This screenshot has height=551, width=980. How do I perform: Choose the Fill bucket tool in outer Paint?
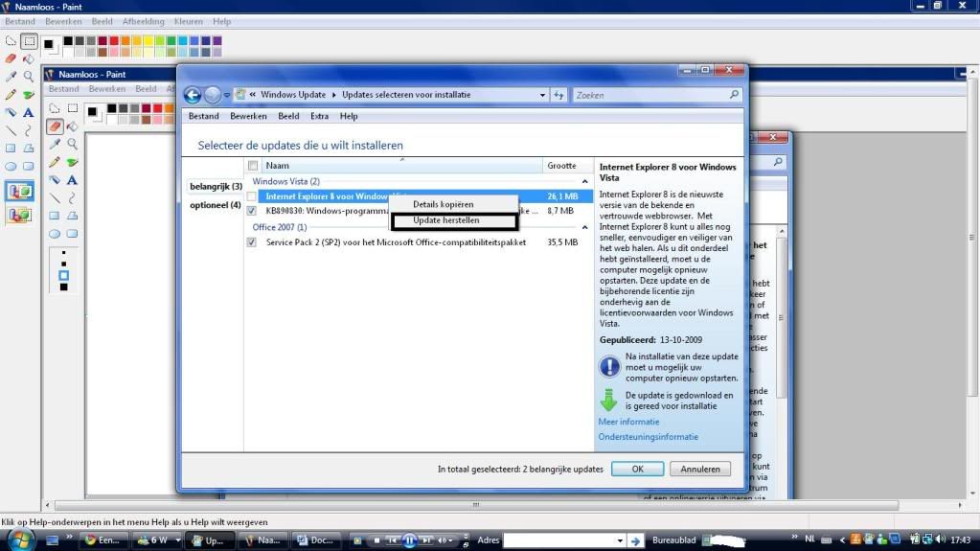[29, 58]
